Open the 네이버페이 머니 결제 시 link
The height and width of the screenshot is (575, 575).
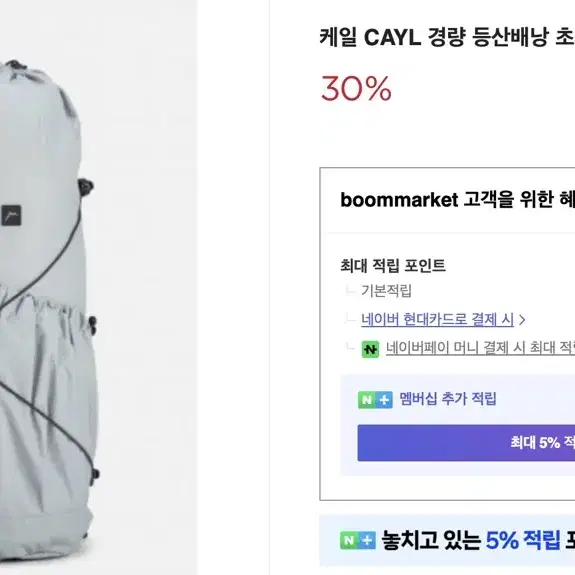(x=480, y=348)
